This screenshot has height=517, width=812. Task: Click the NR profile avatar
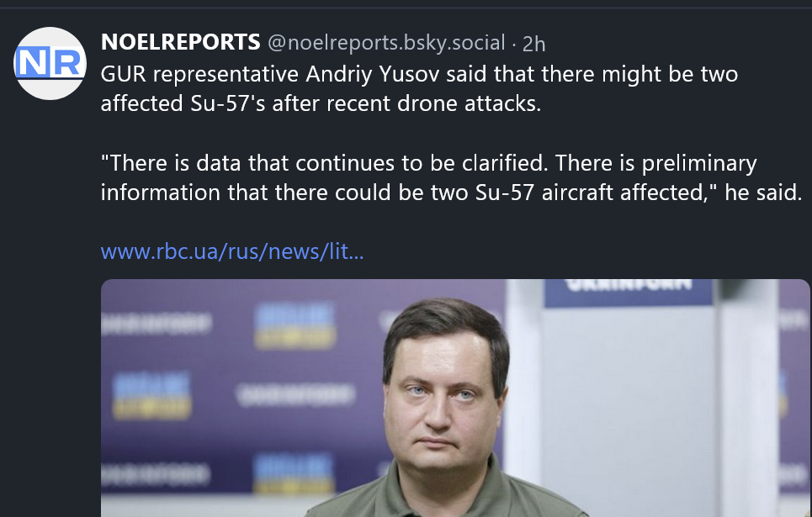coord(51,64)
